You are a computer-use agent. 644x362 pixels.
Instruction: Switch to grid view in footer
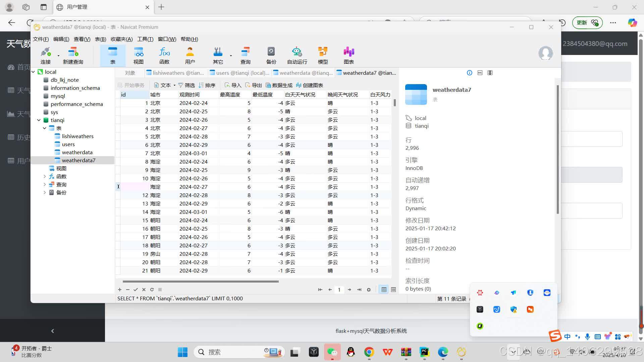coord(384,290)
